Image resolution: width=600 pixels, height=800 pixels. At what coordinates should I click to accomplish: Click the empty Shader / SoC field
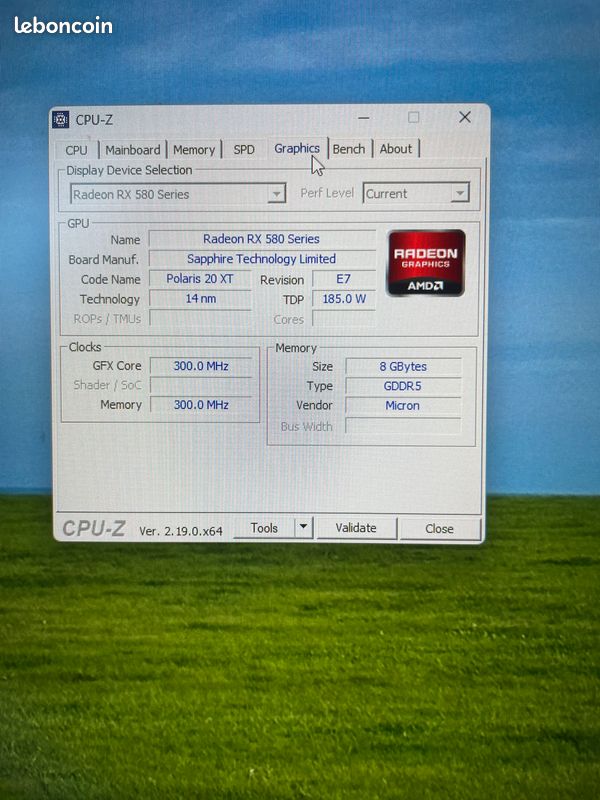(x=201, y=385)
